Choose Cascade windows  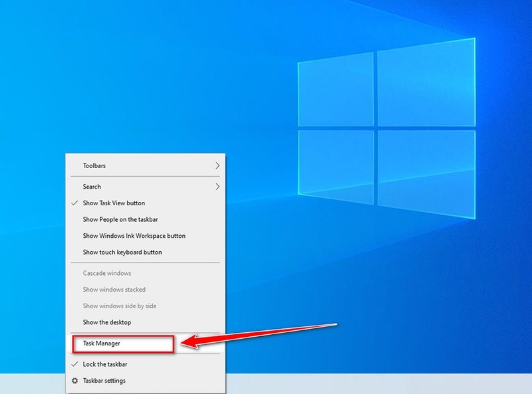(x=145, y=273)
